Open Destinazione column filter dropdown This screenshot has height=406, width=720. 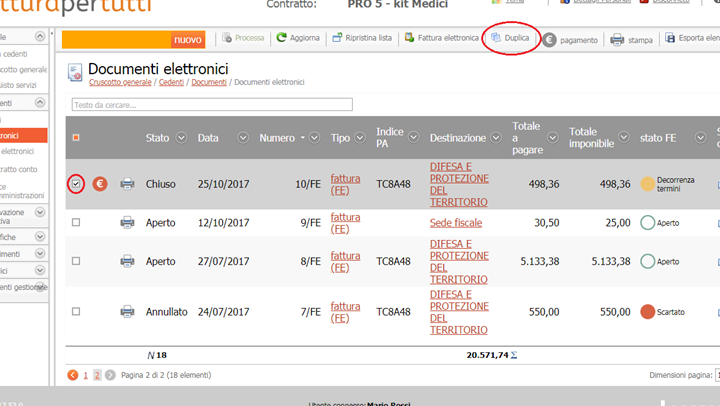[496, 137]
